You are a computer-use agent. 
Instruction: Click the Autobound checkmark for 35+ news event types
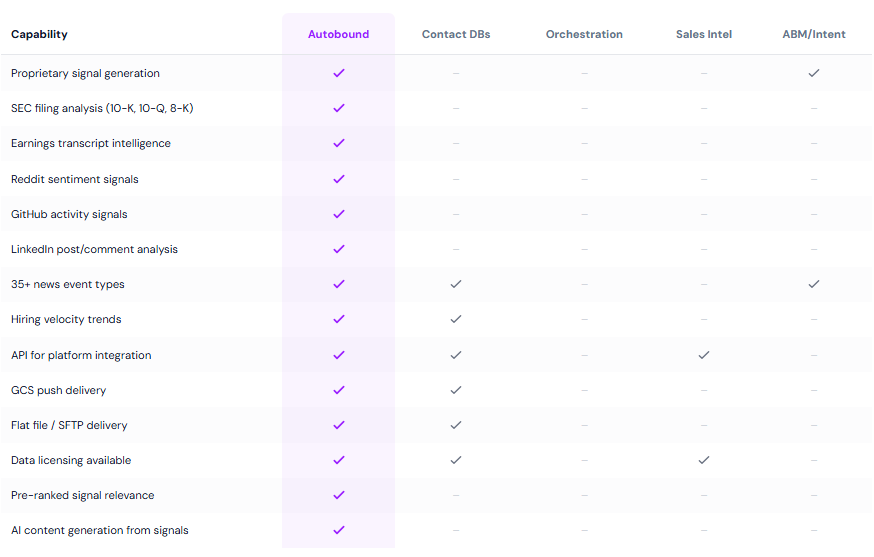coord(338,284)
